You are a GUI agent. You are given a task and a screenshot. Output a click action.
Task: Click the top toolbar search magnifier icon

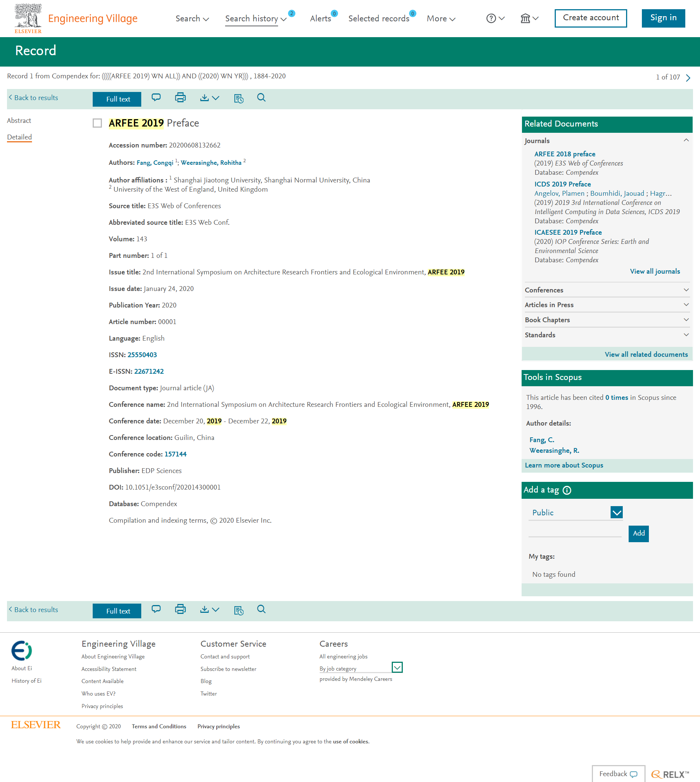[x=262, y=98]
